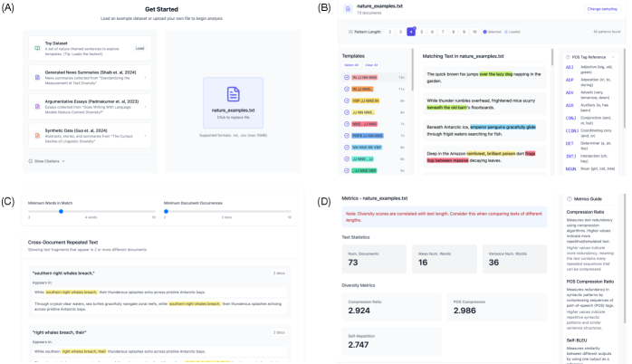632x364 pixels.
Task: Click the CONJ tag in POS reference
Action: click(570, 118)
